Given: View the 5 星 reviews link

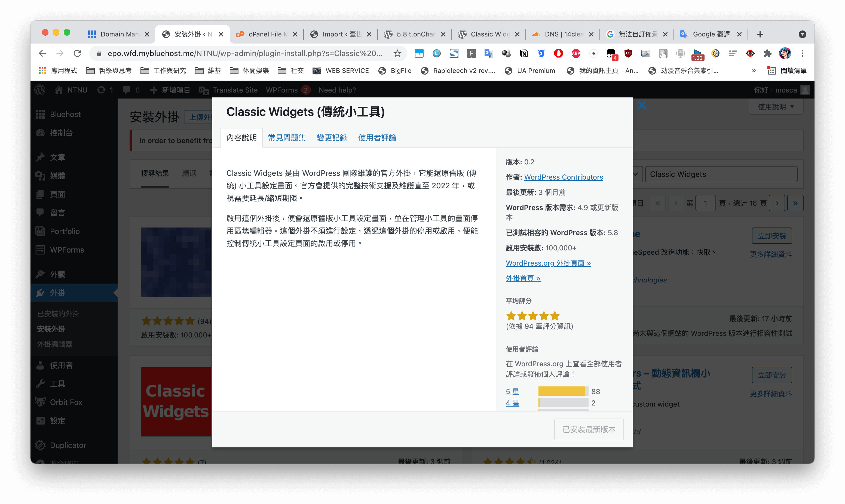Looking at the screenshot, I should [512, 392].
